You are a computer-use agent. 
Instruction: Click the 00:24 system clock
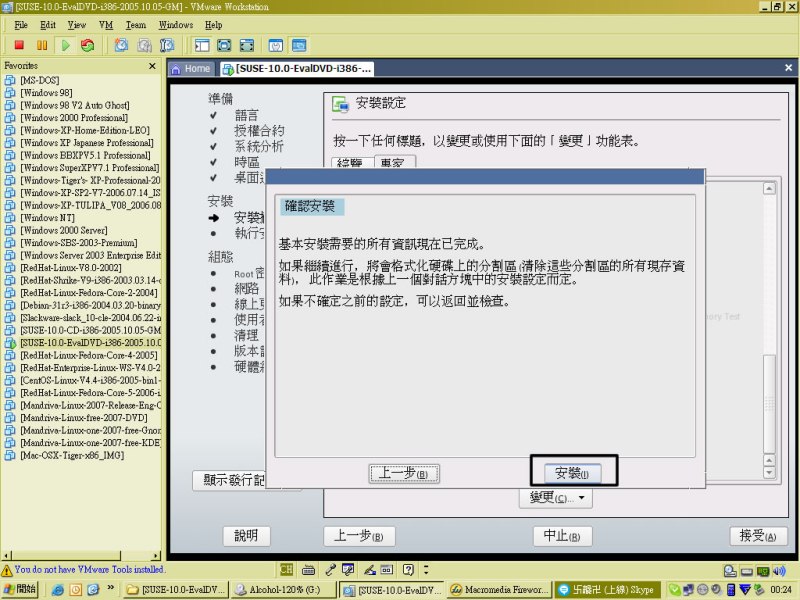781,590
